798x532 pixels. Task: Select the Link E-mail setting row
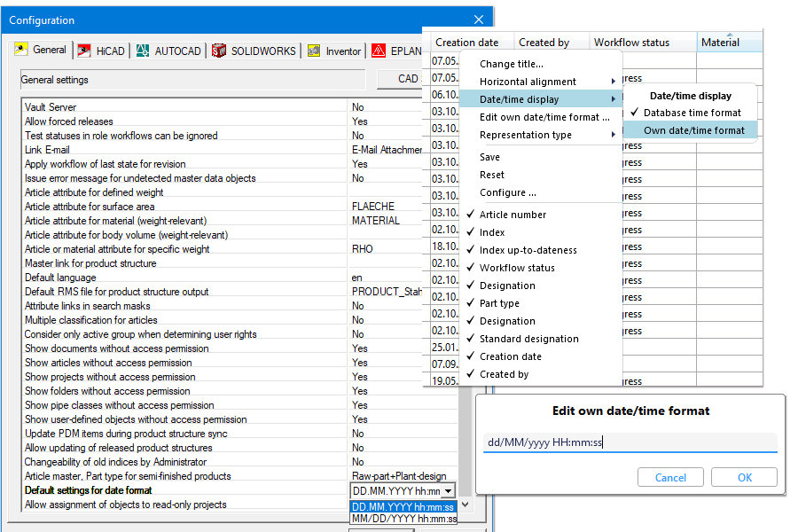[185, 150]
